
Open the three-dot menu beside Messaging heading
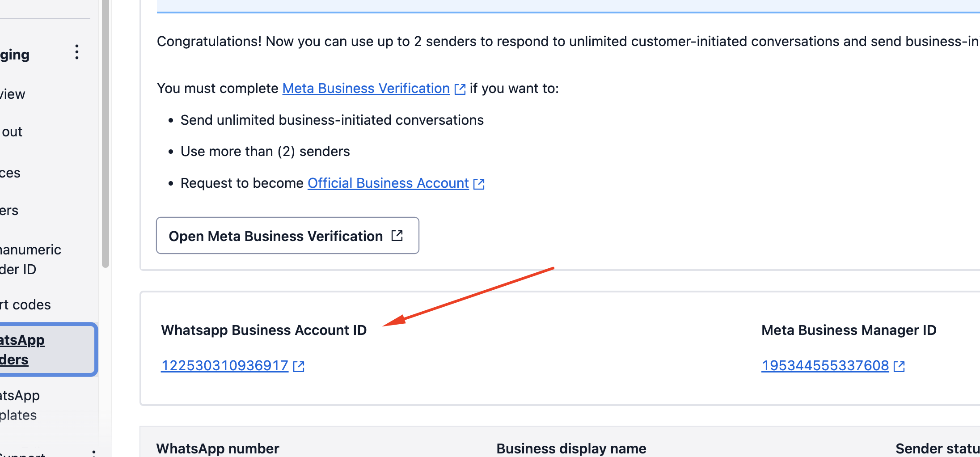[x=77, y=52]
